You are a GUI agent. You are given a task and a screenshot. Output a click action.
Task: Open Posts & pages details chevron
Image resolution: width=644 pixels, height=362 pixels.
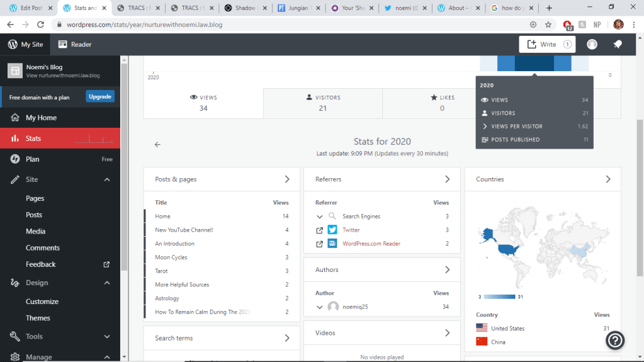tap(287, 179)
